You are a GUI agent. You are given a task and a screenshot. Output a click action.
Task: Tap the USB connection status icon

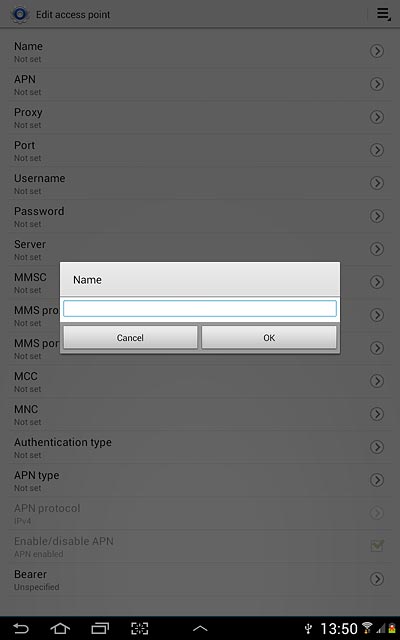click(309, 629)
